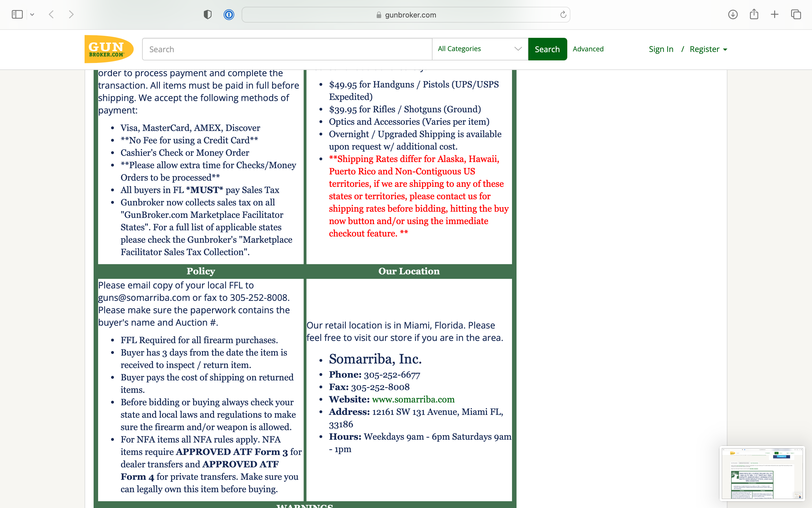Click 'All buyers in FL *MUST* pay Sales Tax'
The image size is (812, 508).
point(200,190)
